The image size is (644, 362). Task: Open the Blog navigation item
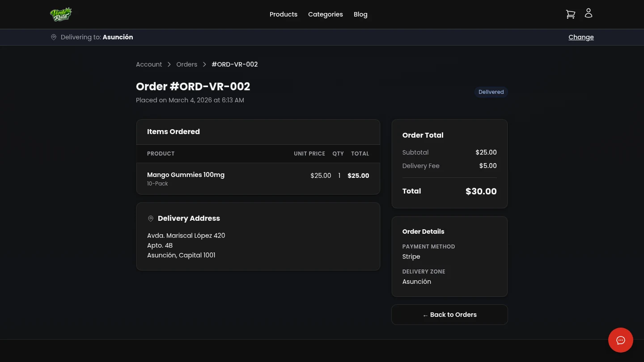[360, 14]
